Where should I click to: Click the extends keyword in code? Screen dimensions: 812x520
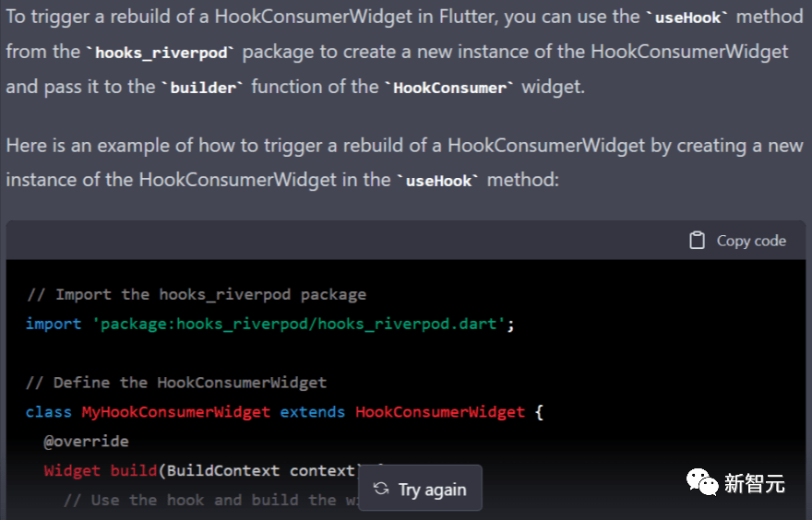click(x=312, y=412)
